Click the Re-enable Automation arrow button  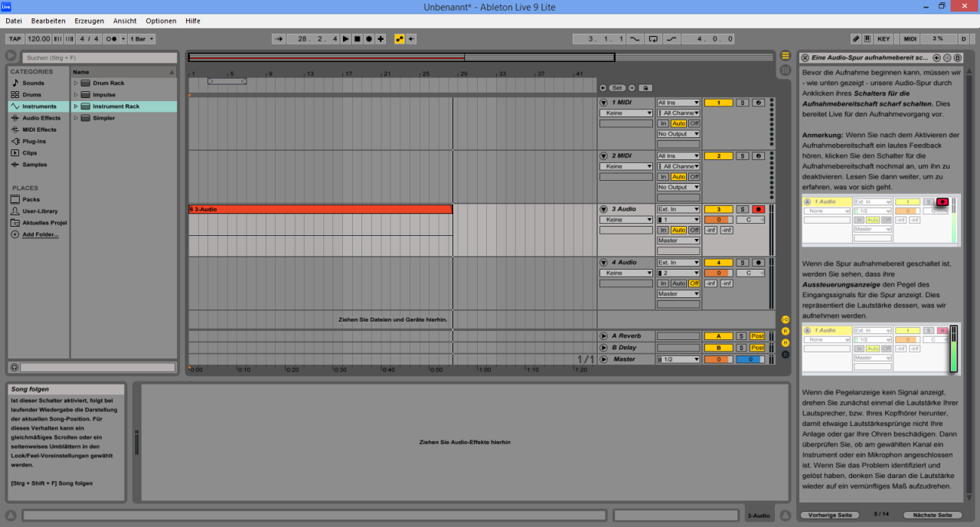(411, 38)
